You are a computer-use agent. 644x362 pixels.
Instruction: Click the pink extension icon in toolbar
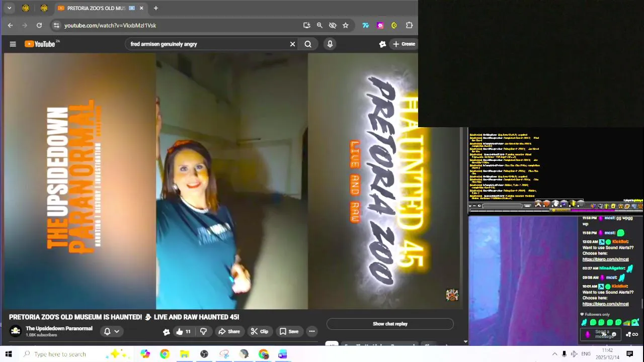click(380, 25)
